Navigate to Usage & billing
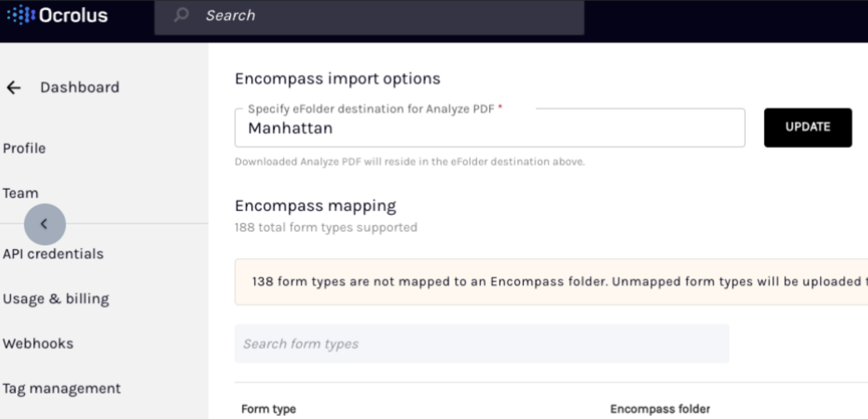The width and height of the screenshot is (868, 419). 56,299
